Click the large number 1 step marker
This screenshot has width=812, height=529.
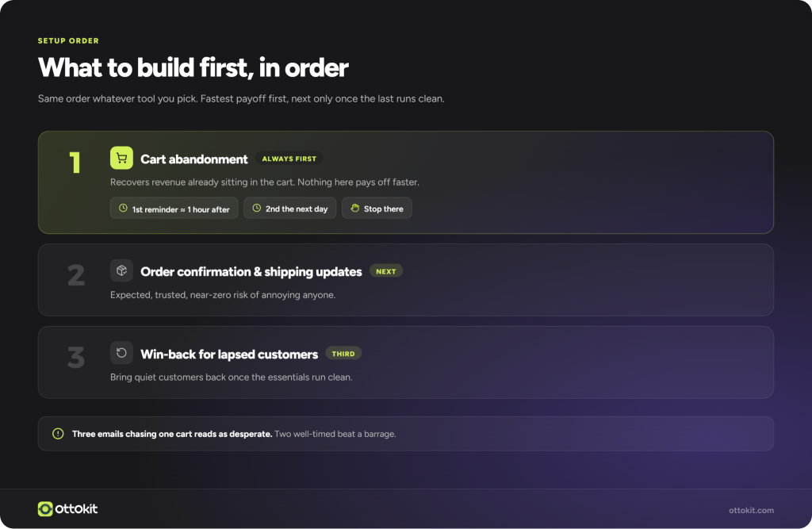click(75, 162)
